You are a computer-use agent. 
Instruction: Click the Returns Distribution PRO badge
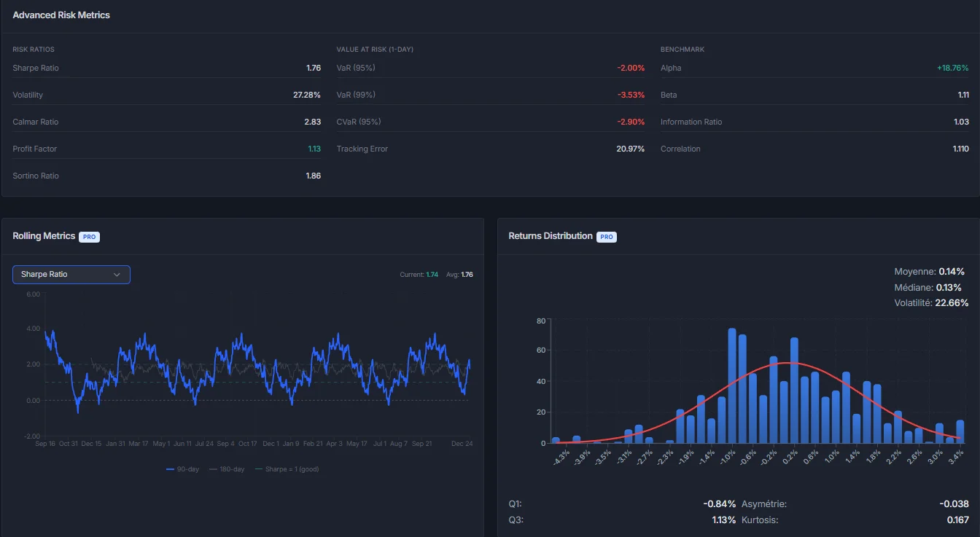click(606, 236)
